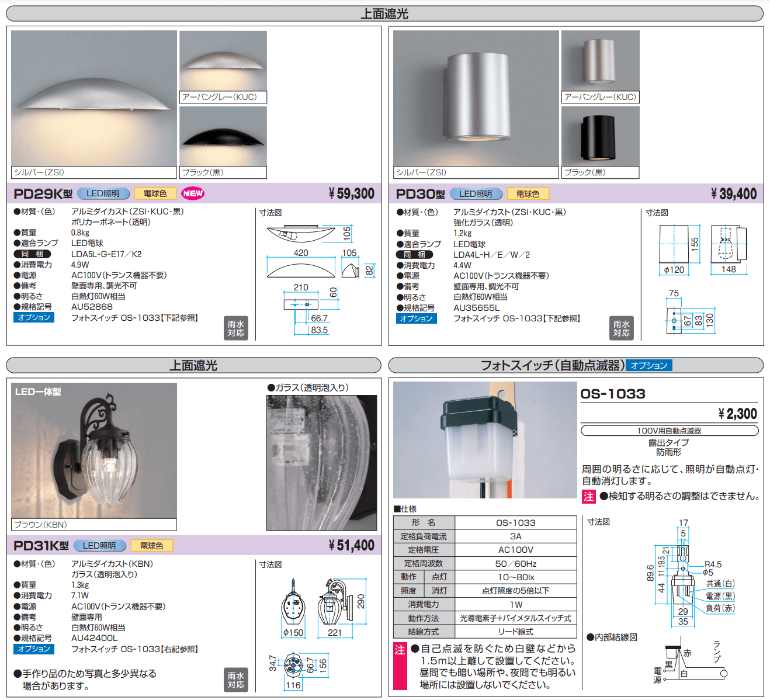Viewport: 770px width, 700px height.
Task: Click the 同梱 label in PD30 specs
Action: pyautogui.click(x=414, y=255)
